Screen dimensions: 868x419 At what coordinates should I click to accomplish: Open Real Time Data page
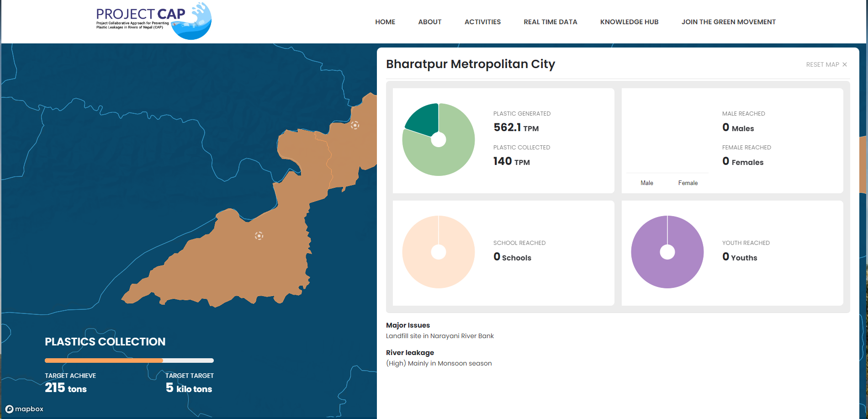point(550,22)
